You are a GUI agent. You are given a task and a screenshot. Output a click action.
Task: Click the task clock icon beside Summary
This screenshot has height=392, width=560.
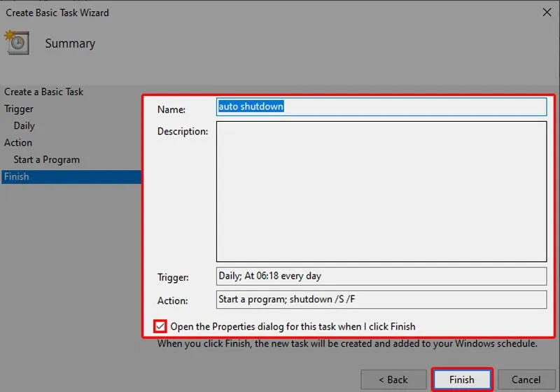click(16, 42)
